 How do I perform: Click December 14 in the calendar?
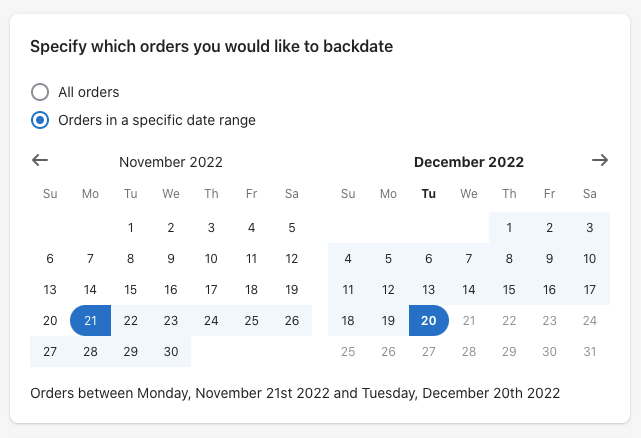click(469, 290)
